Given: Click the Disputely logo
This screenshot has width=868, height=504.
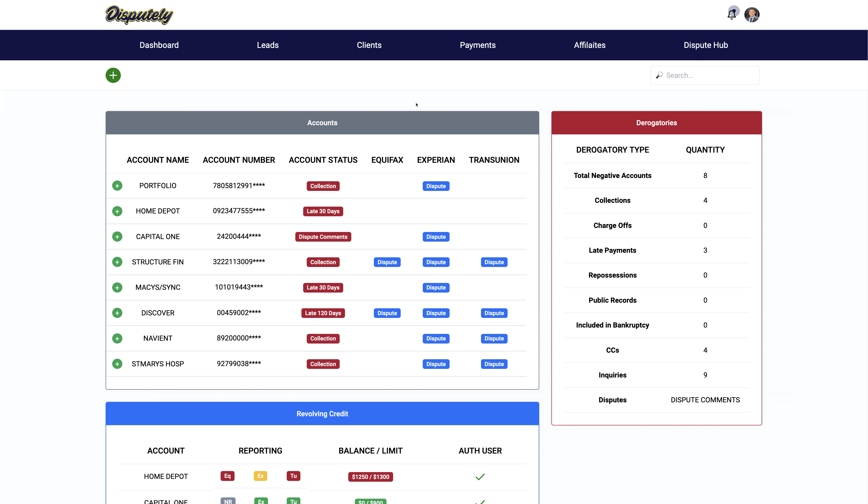Looking at the screenshot, I should pos(139,15).
